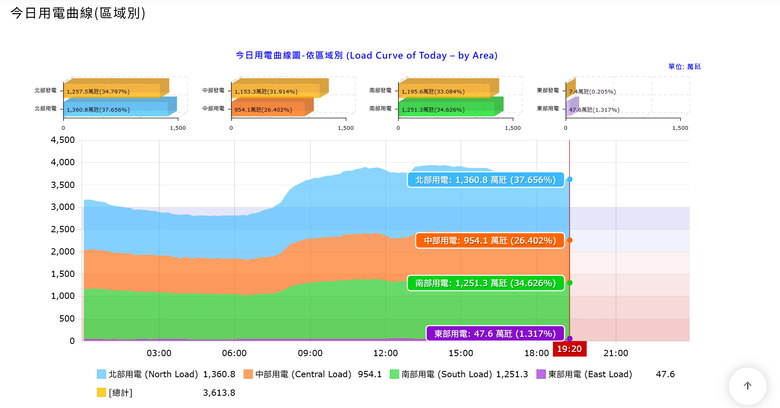Click the small yellow bar labeled 7.4萬瓩(0.205%)
The width and height of the screenshot is (780, 408).
571,89
